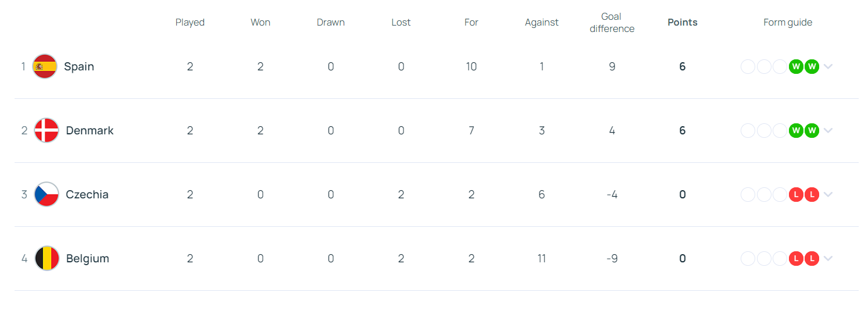This screenshot has width=868, height=317.
Task: Select Spain's most recent W form badge
Action: click(x=812, y=66)
